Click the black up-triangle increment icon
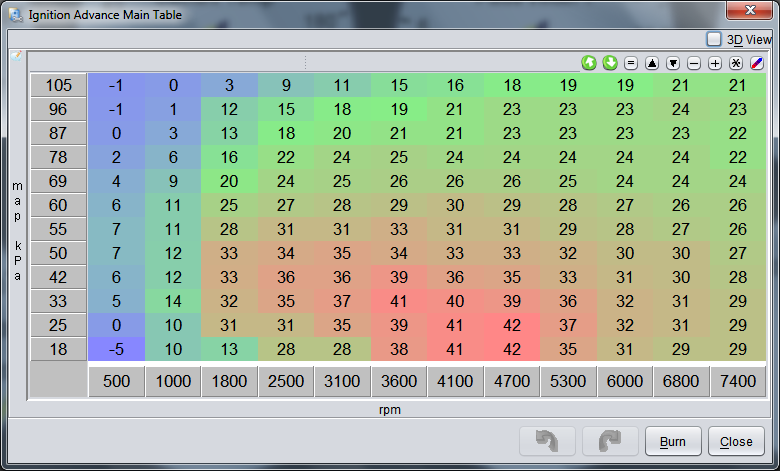The image size is (780, 471). [x=652, y=63]
